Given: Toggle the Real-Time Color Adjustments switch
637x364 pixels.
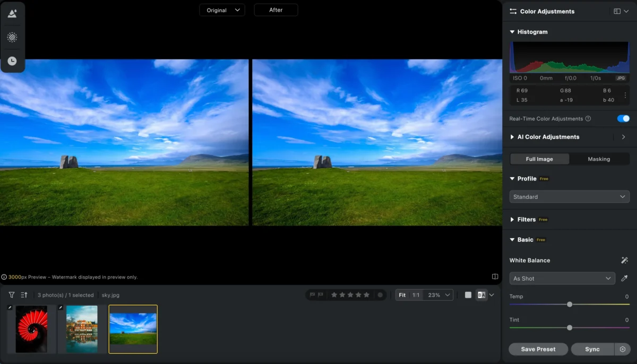Looking at the screenshot, I should 623,119.
